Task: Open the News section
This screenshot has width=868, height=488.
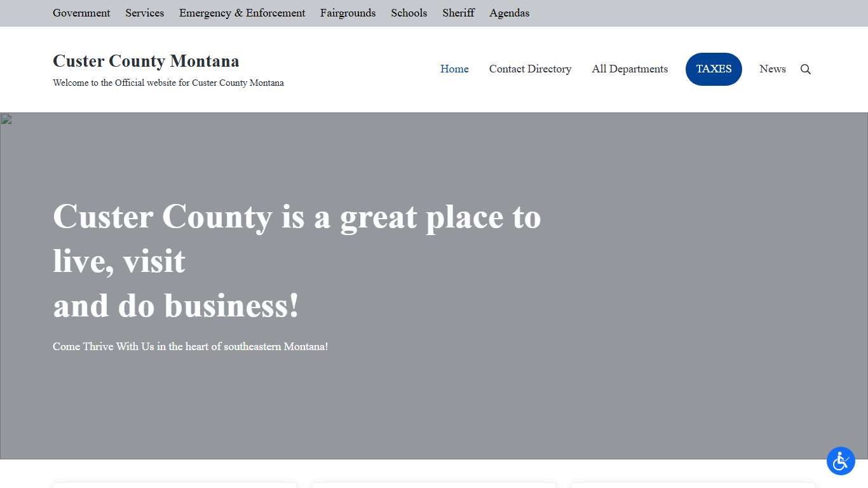Action: click(772, 69)
